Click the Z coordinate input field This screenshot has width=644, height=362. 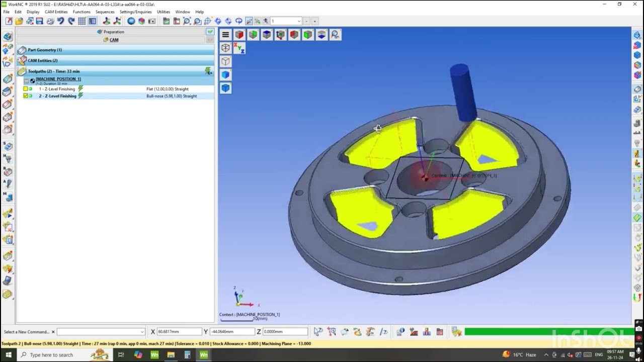[285, 332]
